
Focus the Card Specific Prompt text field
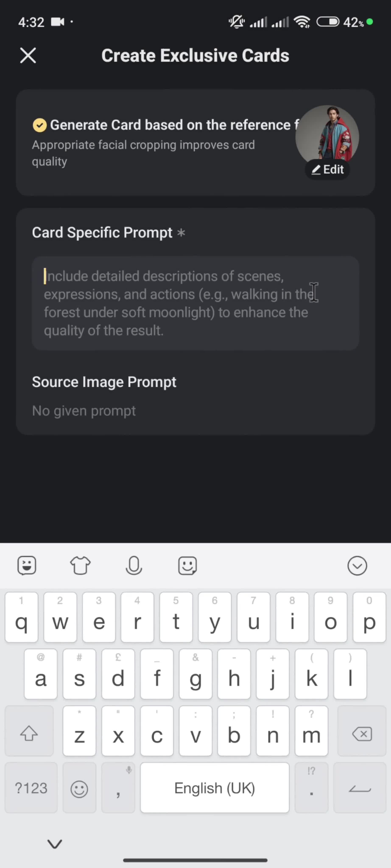[x=195, y=303]
